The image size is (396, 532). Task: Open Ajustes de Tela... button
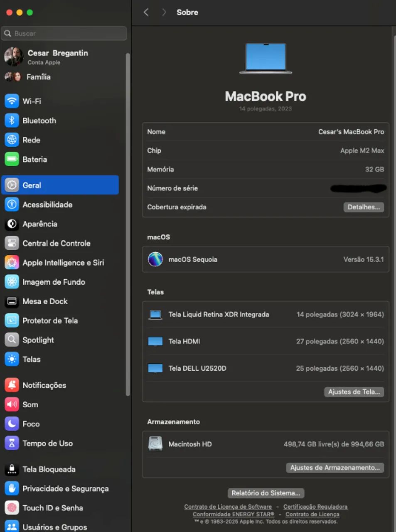354,392
